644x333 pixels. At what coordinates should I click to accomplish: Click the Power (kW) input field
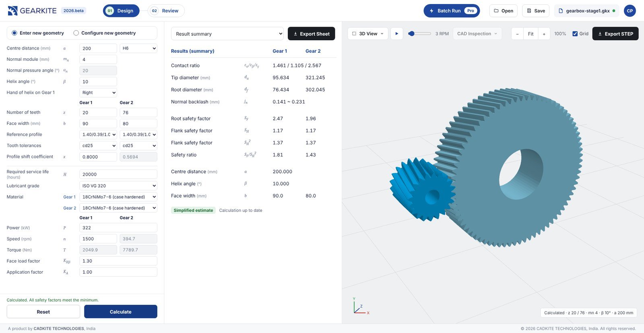point(118,228)
